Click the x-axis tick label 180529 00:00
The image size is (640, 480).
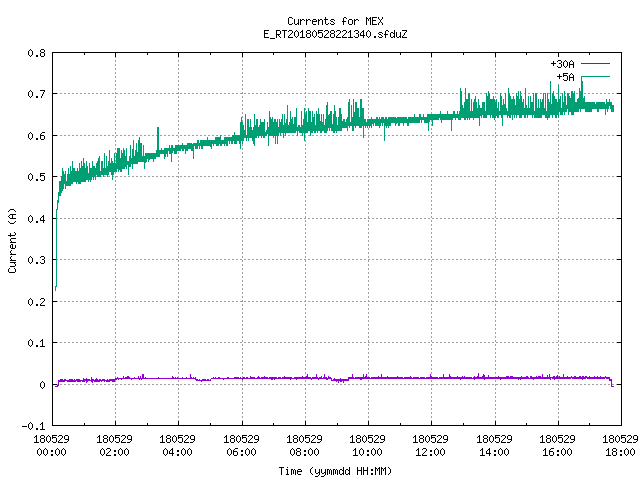51,446
